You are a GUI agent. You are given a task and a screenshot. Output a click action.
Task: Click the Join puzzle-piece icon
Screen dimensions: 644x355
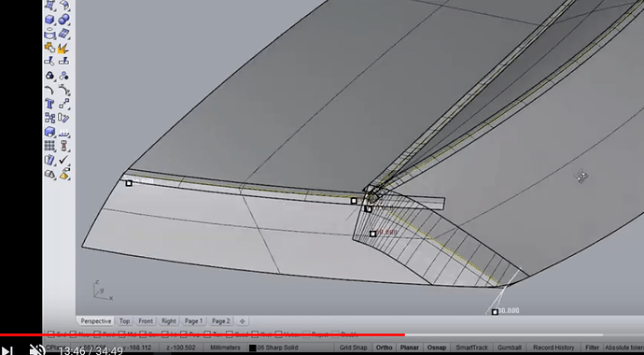[49, 48]
